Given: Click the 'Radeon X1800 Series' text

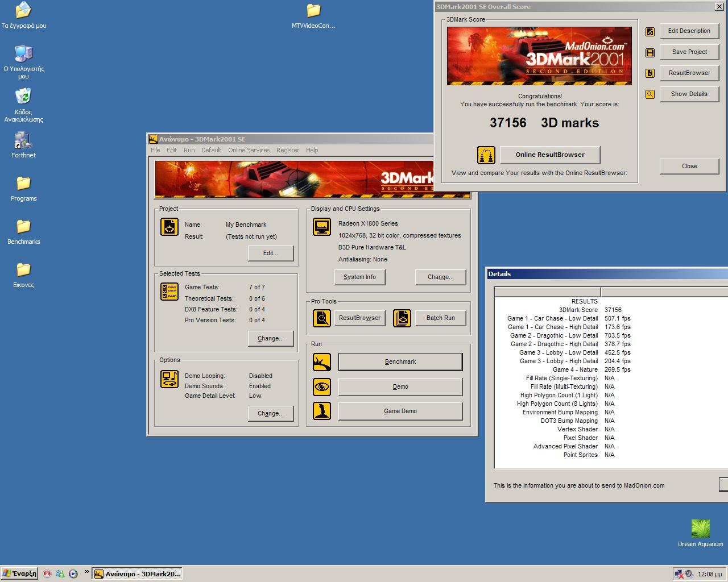Looking at the screenshot, I should [368, 223].
